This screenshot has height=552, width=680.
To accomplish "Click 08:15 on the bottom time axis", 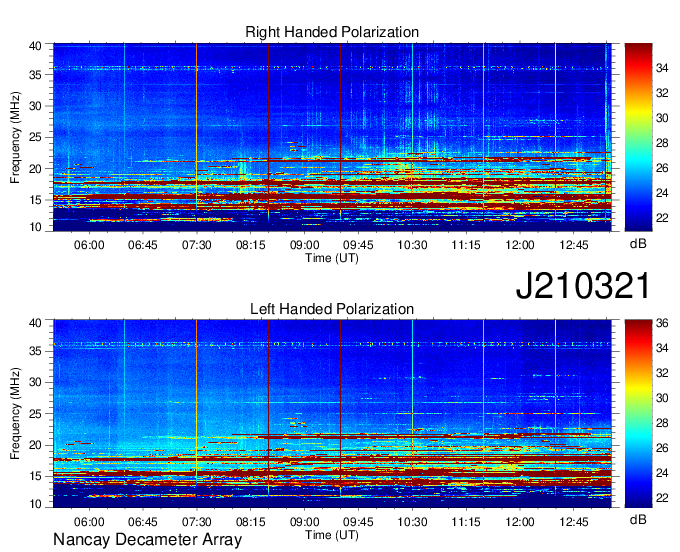I will pyautogui.click(x=251, y=522).
